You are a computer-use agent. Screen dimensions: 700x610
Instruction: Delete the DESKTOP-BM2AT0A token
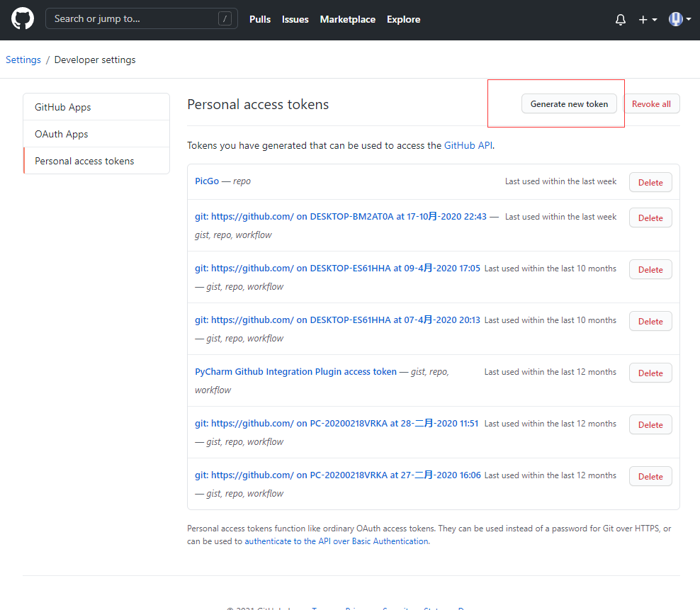tap(650, 218)
